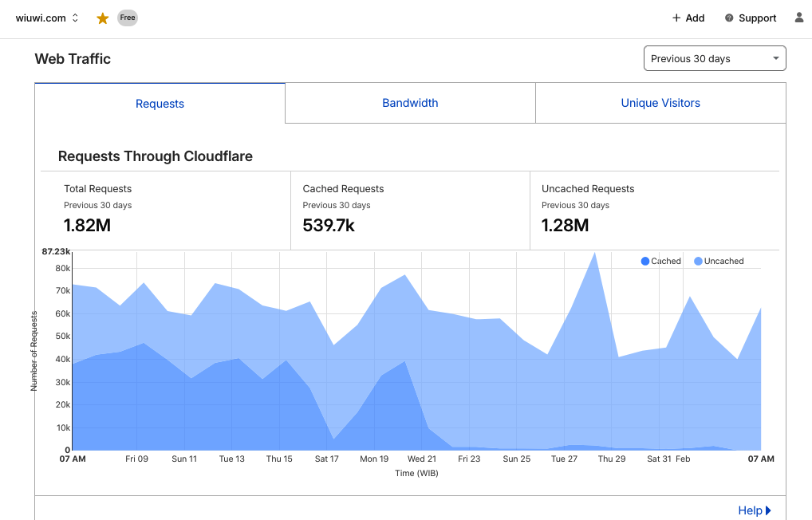Click the Cached Requests 539.7k stat
812x520 pixels.
[x=329, y=226]
